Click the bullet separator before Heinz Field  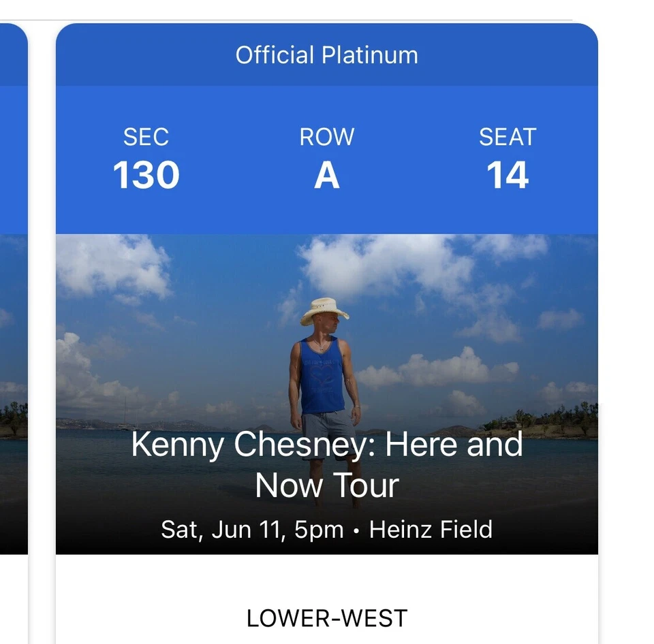(356, 530)
